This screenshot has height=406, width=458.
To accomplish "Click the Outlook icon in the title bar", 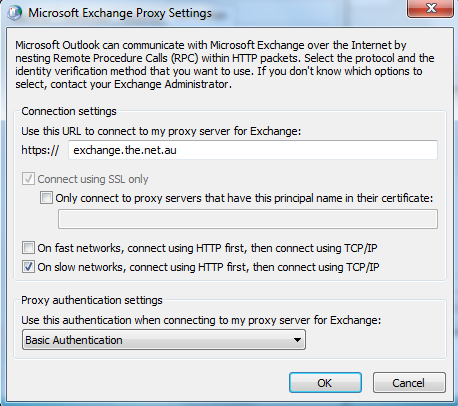I will coord(15,13).
